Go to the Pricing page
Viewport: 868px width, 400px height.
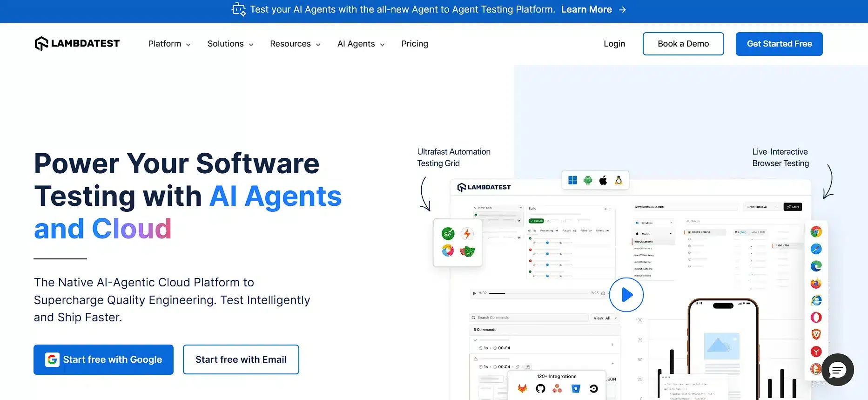click(415, 44)
